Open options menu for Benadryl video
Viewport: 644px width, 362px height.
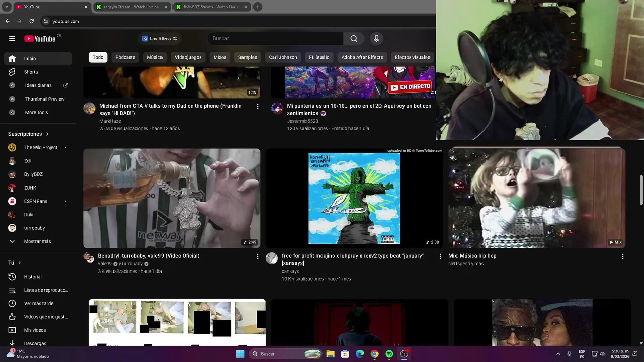click(257, 256)
